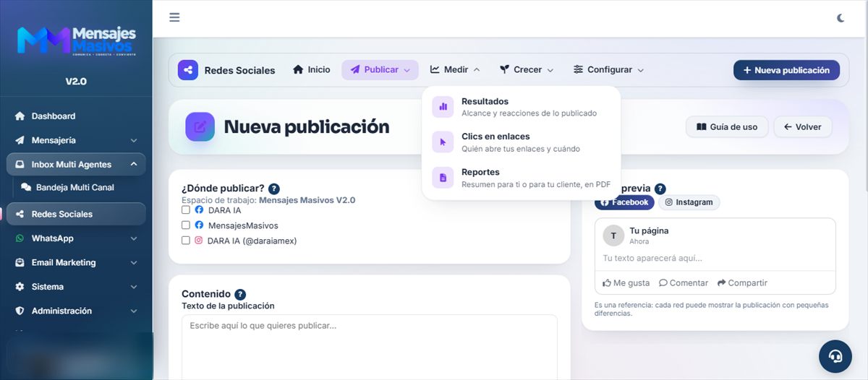Click the Mensajes Masivos V2.0 workspace name

pos(307,200)
